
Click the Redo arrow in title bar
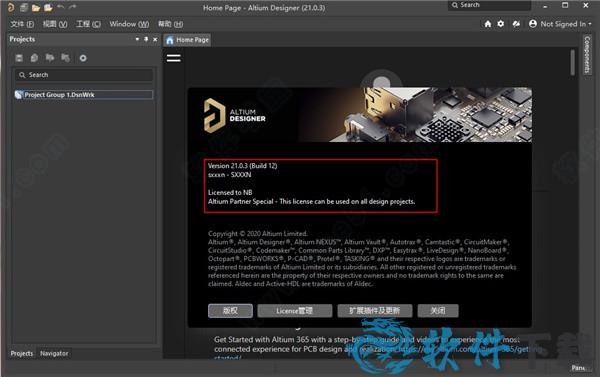(73, 7)
